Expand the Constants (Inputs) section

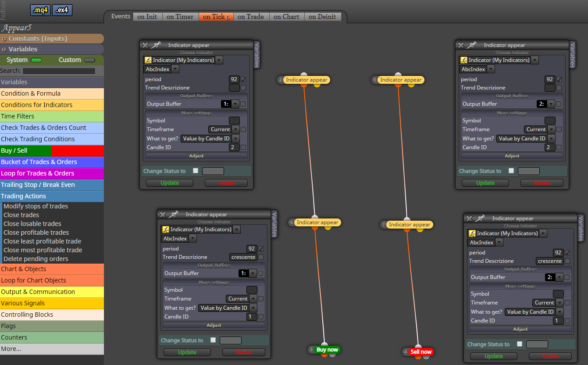point(52,39)
